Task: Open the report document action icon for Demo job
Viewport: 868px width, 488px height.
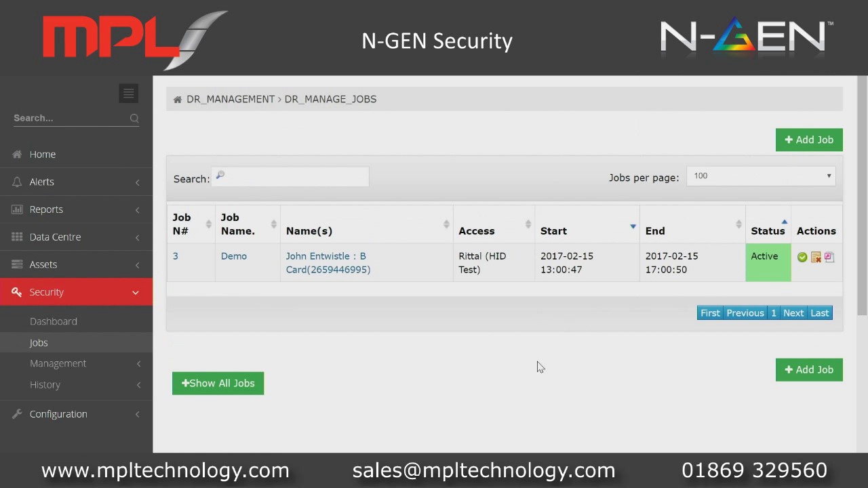Action: tap(828, 257)
